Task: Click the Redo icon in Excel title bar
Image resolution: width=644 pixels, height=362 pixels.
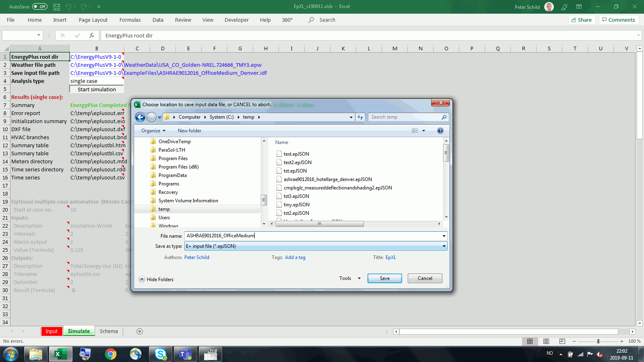Action: (x=84, y=7)
